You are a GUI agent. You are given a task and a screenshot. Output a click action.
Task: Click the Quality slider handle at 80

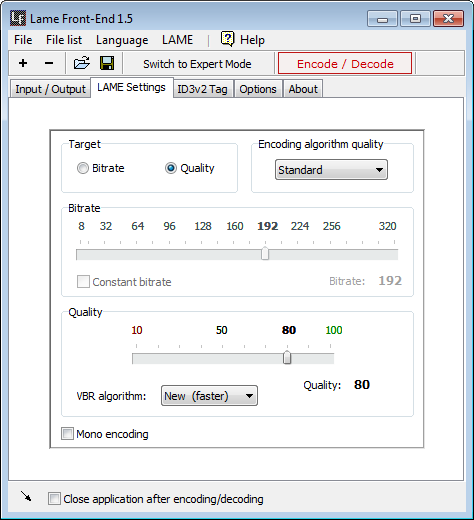[x=287, y=357]
